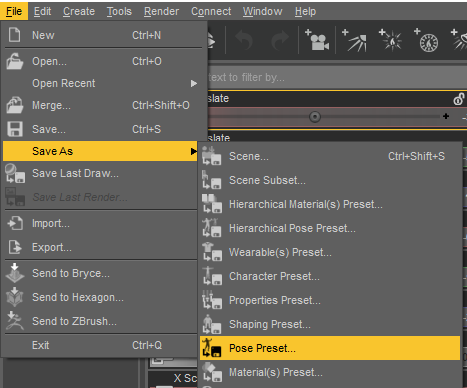Click the create new point light icon
This screenshot has width=467, height=388.
[x=390, y=40]
